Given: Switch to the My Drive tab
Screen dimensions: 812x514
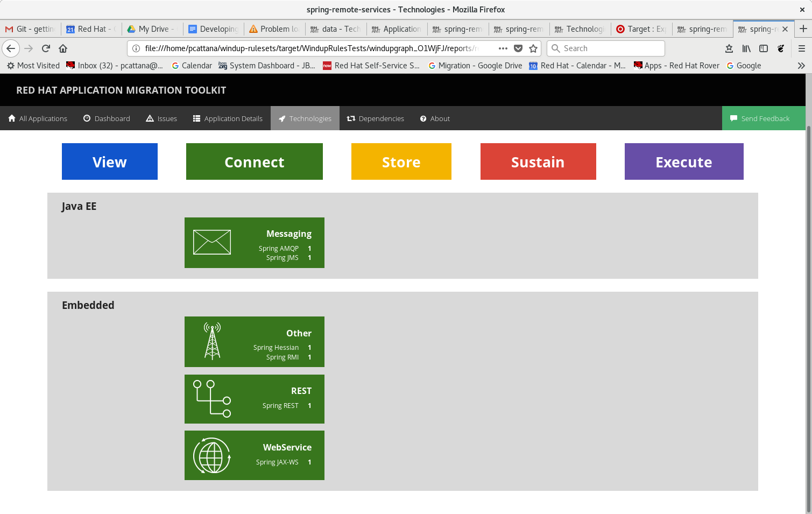Looking at the screenshot, I should (152, 29).
